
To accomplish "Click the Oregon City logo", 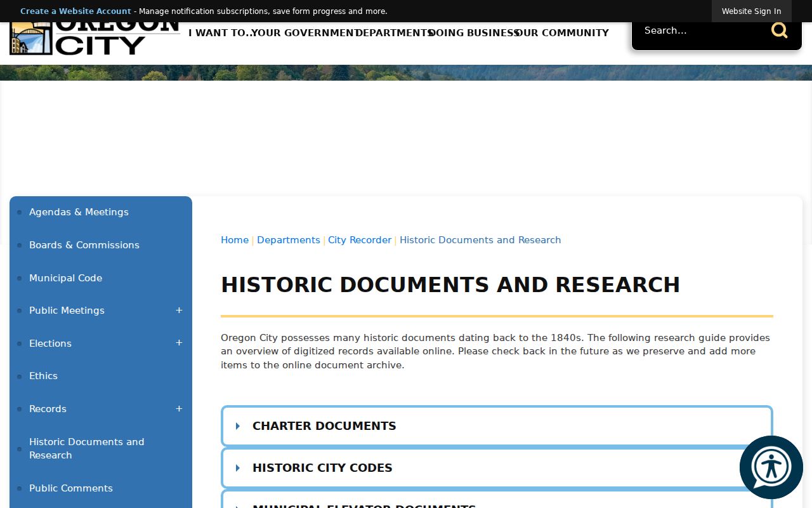I will (95, 39).
